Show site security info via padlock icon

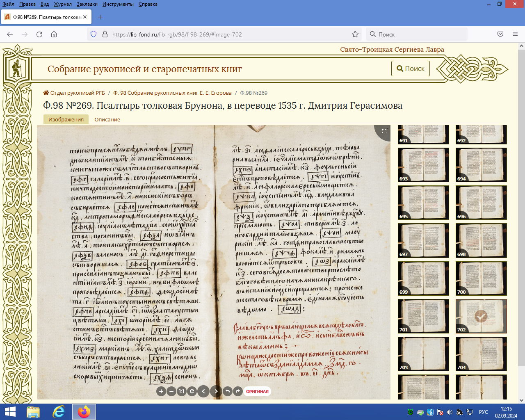[105, 34]
